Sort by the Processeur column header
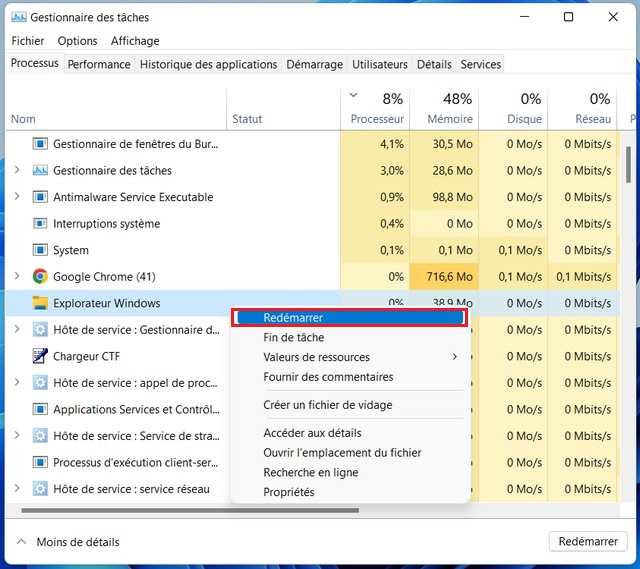This screenshot has width=640, height=569. pos(375,109)
